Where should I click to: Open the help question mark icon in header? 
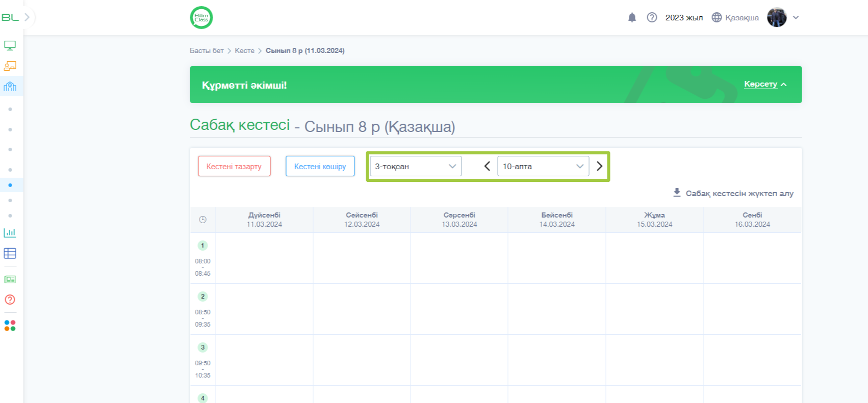coord(652,18)
